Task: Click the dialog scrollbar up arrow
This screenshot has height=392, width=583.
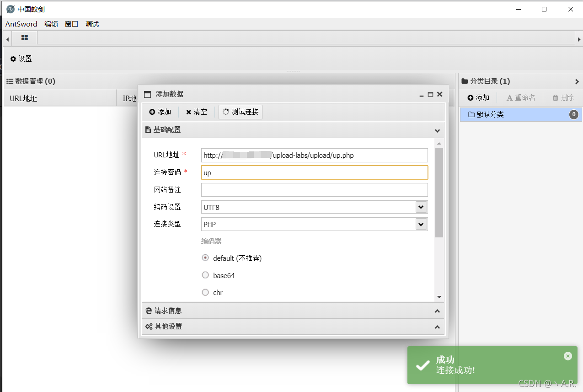Action: point(439,144)
